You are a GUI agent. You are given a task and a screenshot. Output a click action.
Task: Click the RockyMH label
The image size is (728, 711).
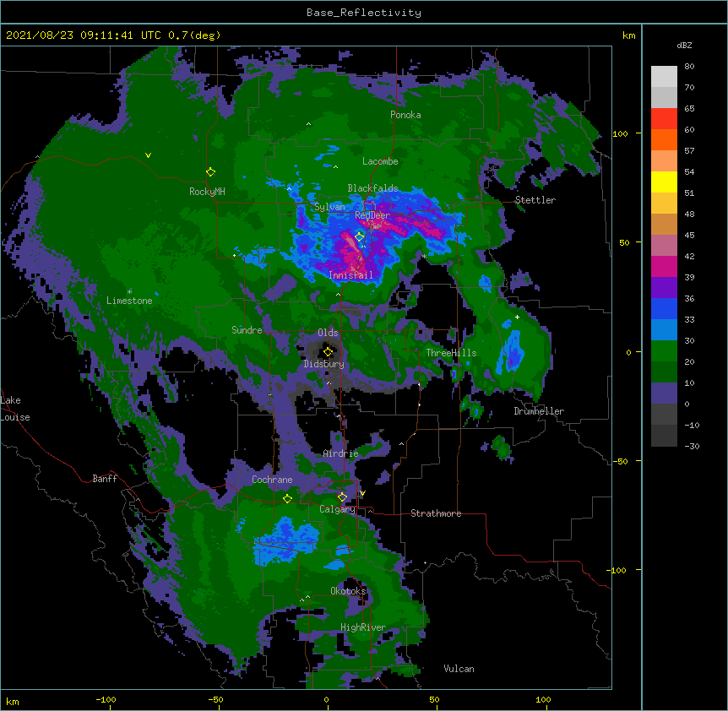[x=207, y=191]
